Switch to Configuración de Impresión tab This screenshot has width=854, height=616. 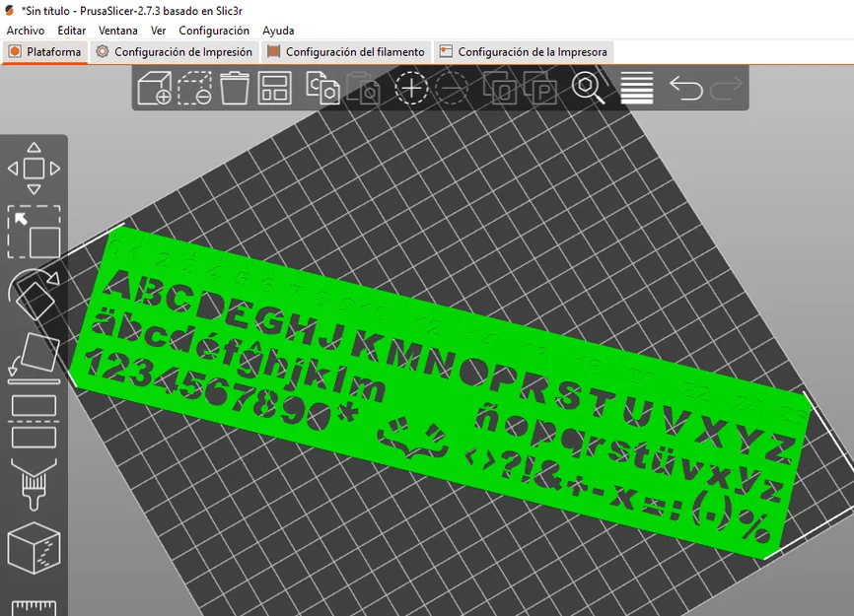pos(175,52)
